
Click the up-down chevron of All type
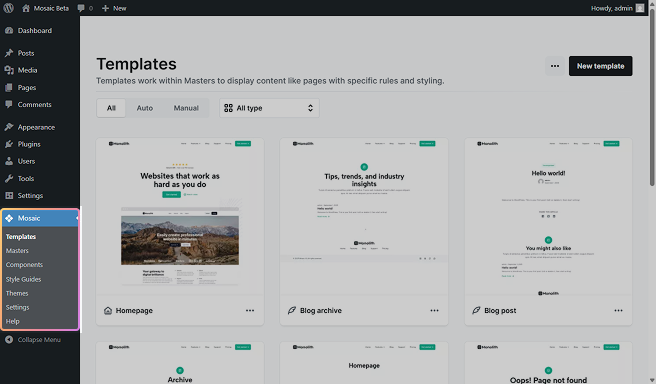310,108
